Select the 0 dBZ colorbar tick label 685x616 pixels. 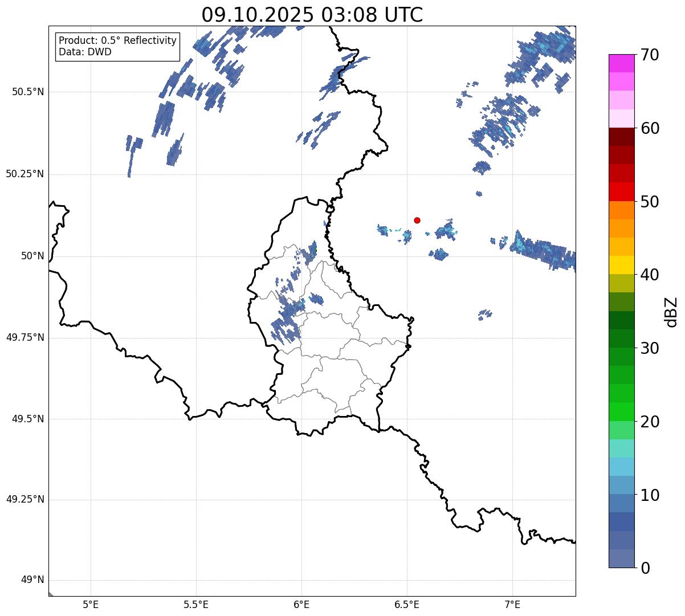(645, 568)
